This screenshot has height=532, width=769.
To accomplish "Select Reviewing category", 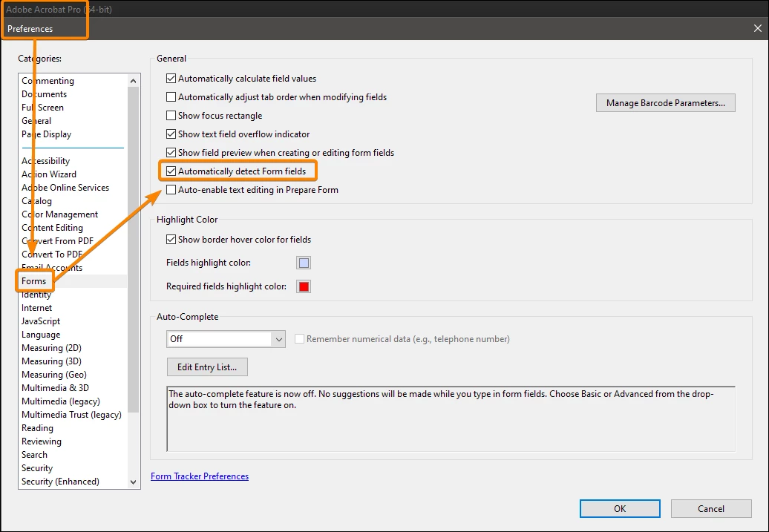I will (42, 441).
